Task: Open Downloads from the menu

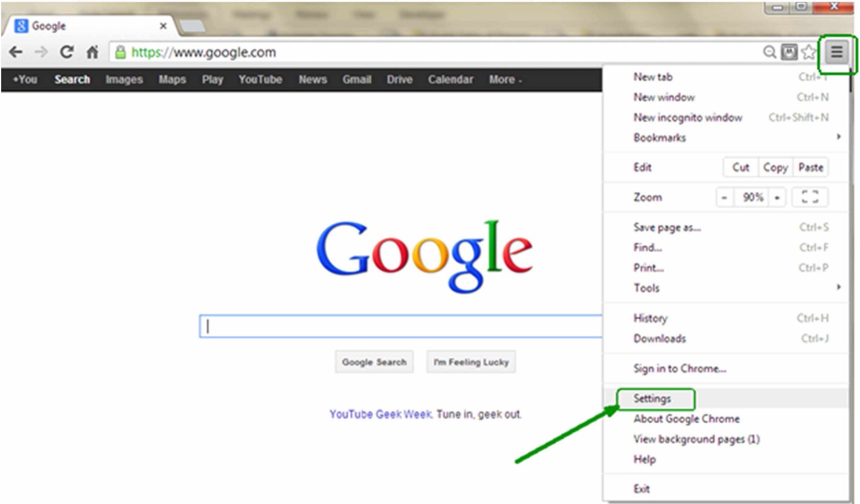Action: tap(726, 338)
